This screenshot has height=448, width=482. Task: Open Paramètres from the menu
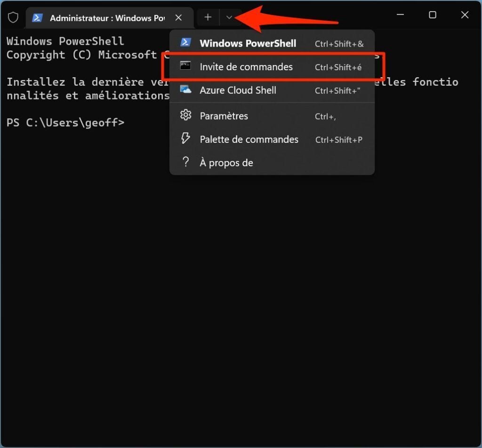(x=272, y=116)
